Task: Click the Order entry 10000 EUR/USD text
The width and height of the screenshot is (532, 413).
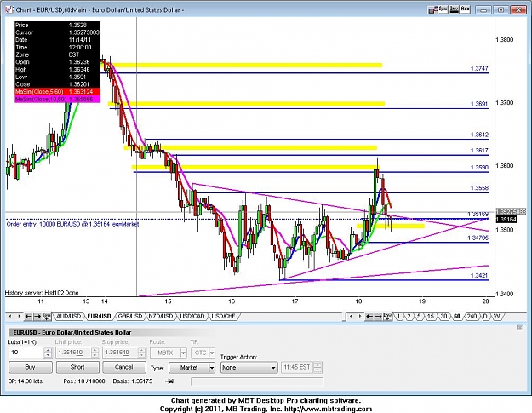Action: pos(72,224)
